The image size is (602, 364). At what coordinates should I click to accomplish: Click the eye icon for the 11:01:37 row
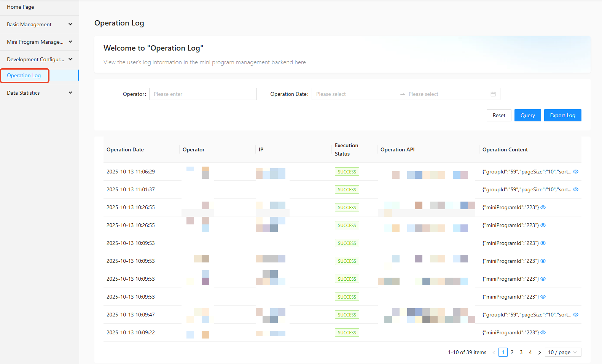[576, 189]
